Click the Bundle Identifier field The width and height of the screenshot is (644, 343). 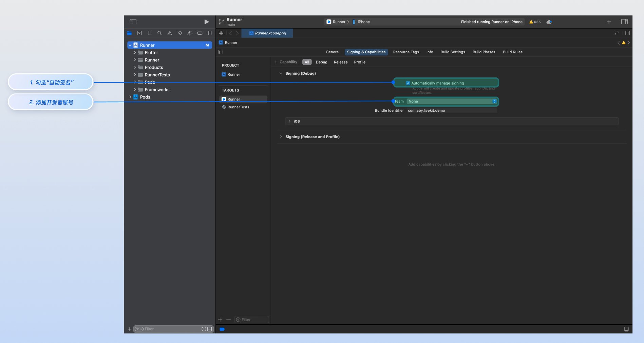click(451, 111)
